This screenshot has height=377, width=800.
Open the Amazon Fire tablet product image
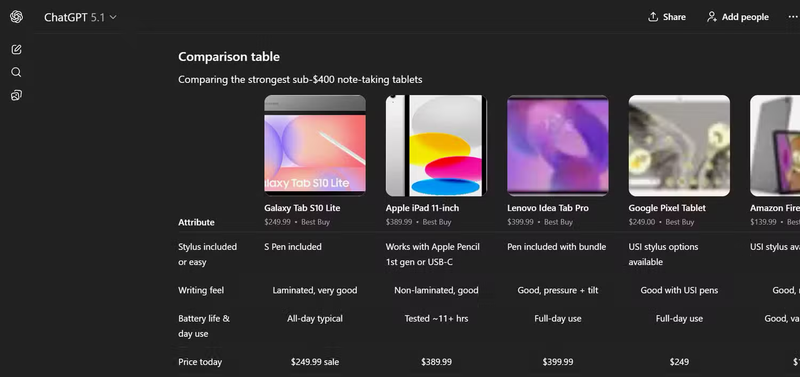pyautogui.click(x=775, y=145)
